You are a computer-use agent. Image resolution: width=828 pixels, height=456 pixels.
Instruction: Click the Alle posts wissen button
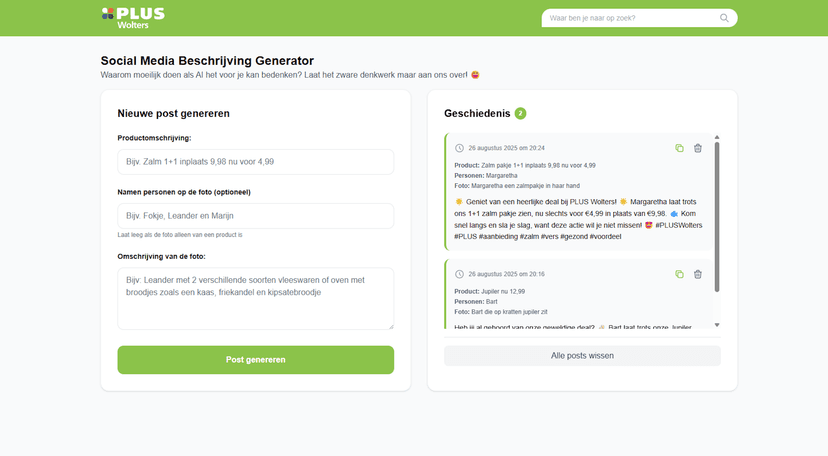tap(582, 356)
